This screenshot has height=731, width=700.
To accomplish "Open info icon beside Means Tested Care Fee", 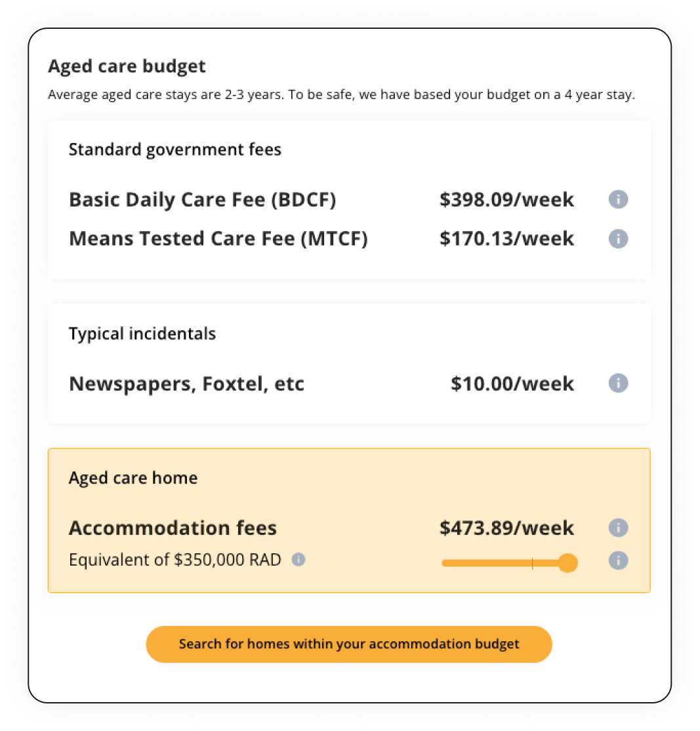I will click(618, 239).
